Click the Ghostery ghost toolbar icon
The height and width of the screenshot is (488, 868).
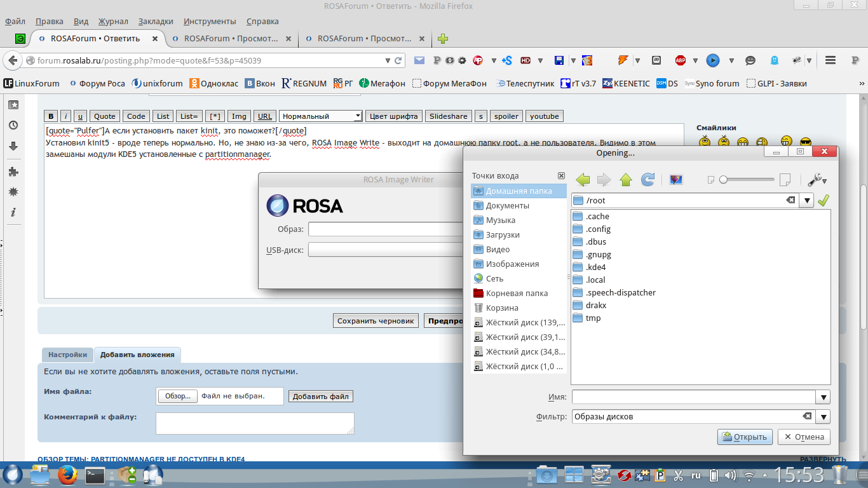pyautogui.click(x=774, y=60)
